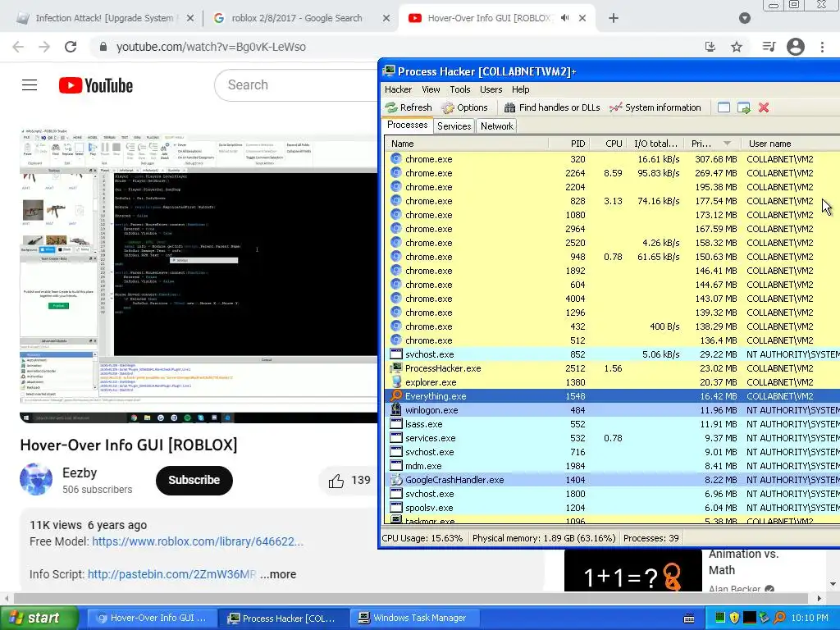Expand description with ...more
This screenshot has width=840, height=630.
pyautogui.click(x=278, y=574)
